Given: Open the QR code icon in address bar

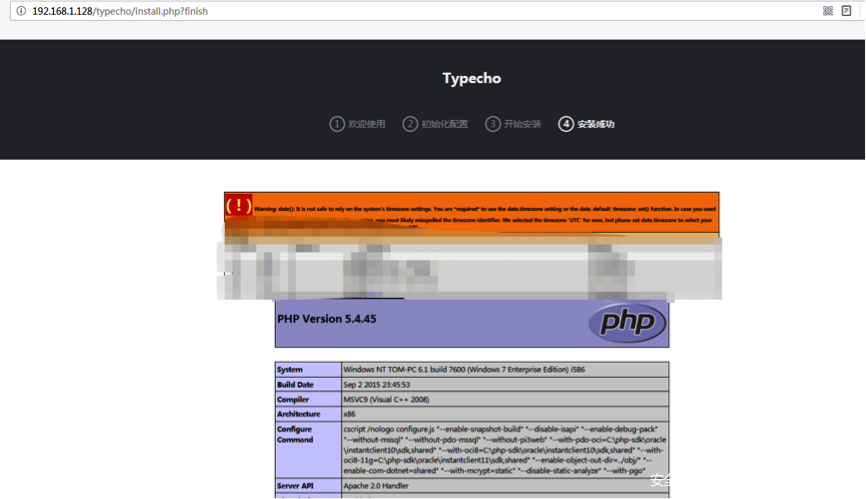Looking at the screenshot, I should (x=827, y=11).
